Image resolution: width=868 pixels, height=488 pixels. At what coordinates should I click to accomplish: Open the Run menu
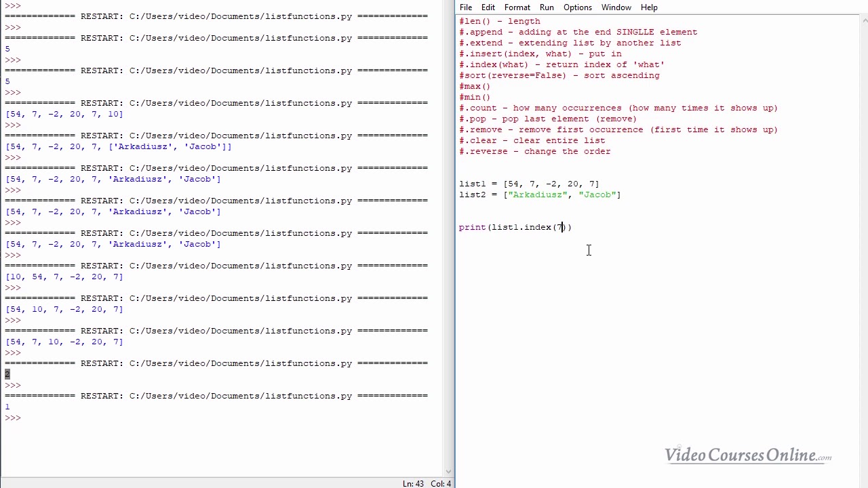tap(547, 7)
